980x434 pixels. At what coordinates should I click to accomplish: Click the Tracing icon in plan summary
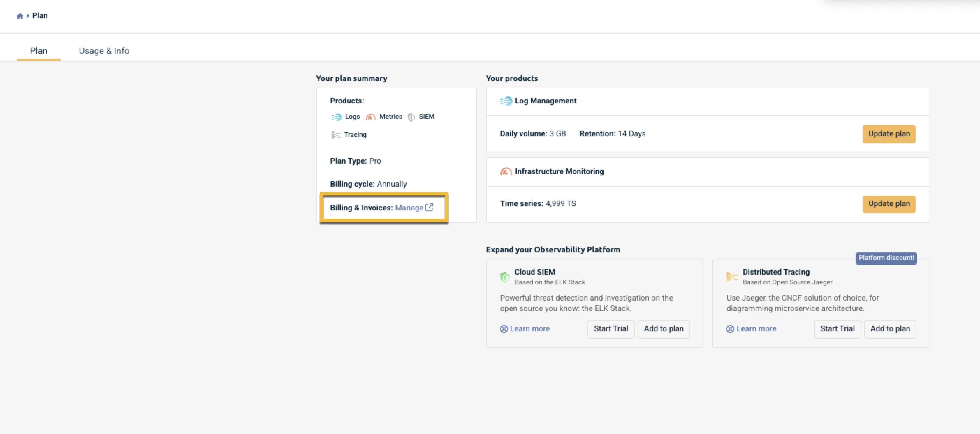pyautogui.click(x=336, y=135)
